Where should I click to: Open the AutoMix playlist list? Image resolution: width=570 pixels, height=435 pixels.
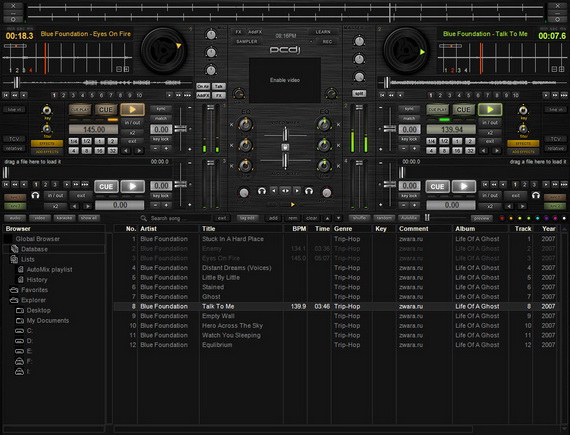click(49, 269)
